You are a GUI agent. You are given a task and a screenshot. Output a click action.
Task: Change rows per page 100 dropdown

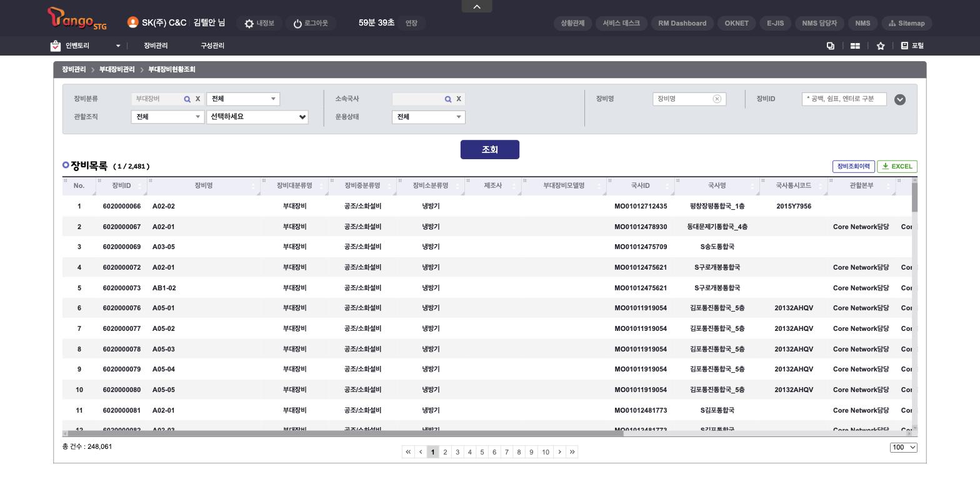tap(903, 447)
